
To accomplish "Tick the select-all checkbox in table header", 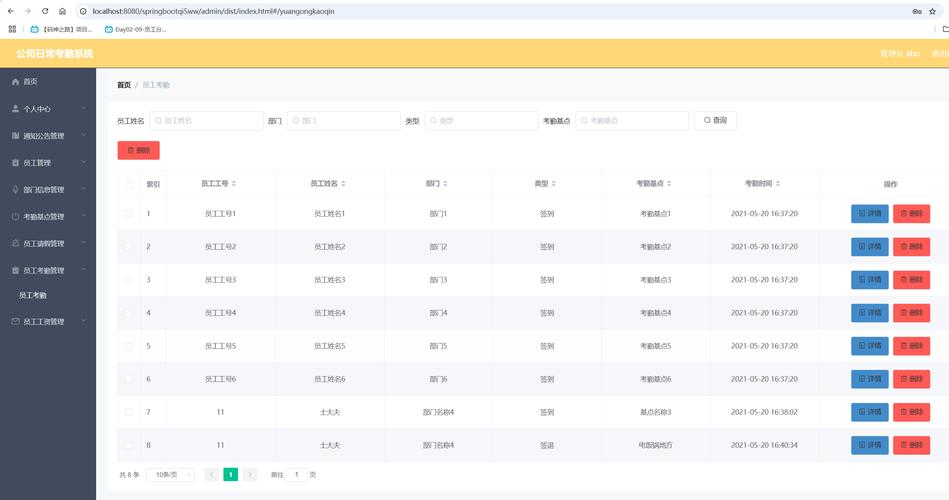I will [x=128, y=184].
